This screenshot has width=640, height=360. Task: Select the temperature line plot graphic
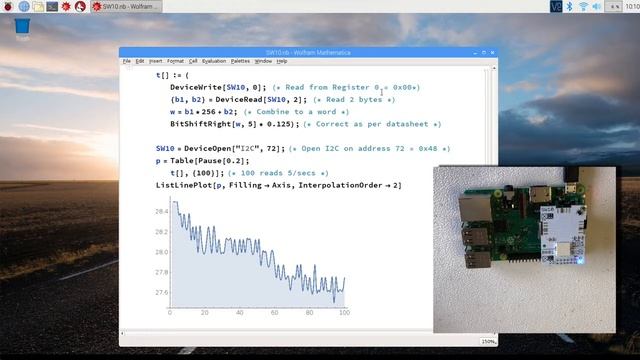click(252, 256)
